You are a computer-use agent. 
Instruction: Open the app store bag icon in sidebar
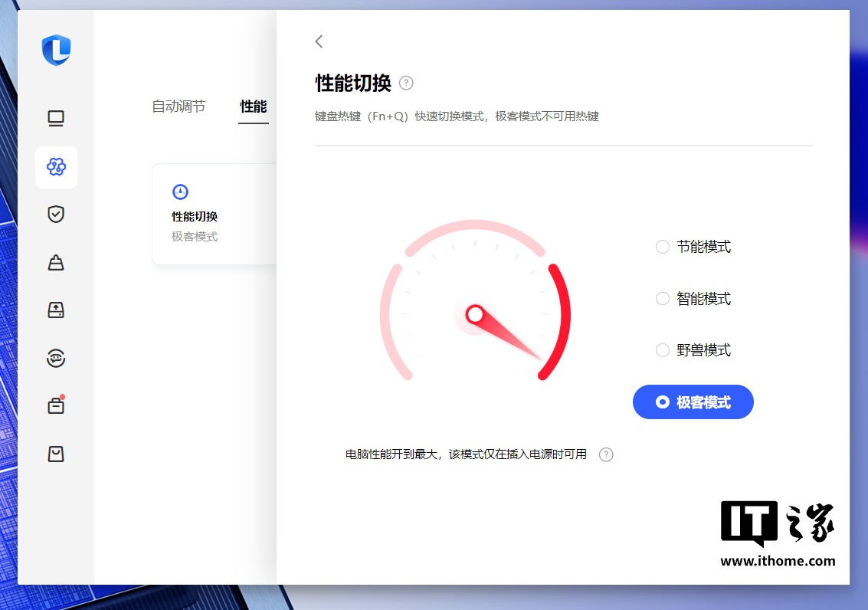(x=55, y=454)
